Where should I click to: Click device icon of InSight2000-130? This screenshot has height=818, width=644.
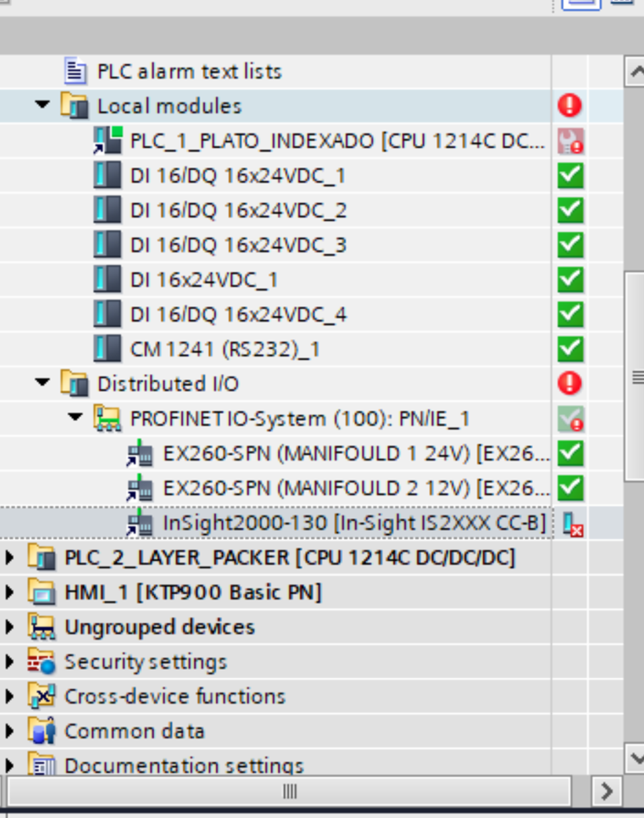coord(140,523)
